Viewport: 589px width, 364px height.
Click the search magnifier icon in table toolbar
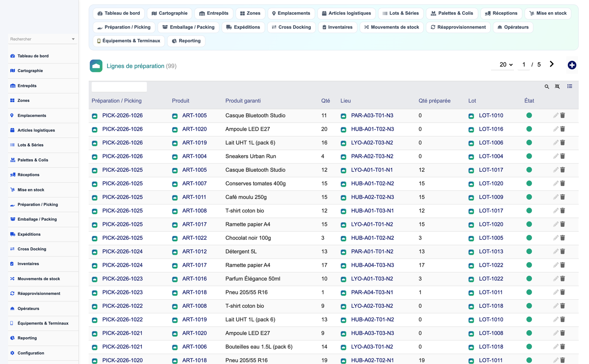547,86
